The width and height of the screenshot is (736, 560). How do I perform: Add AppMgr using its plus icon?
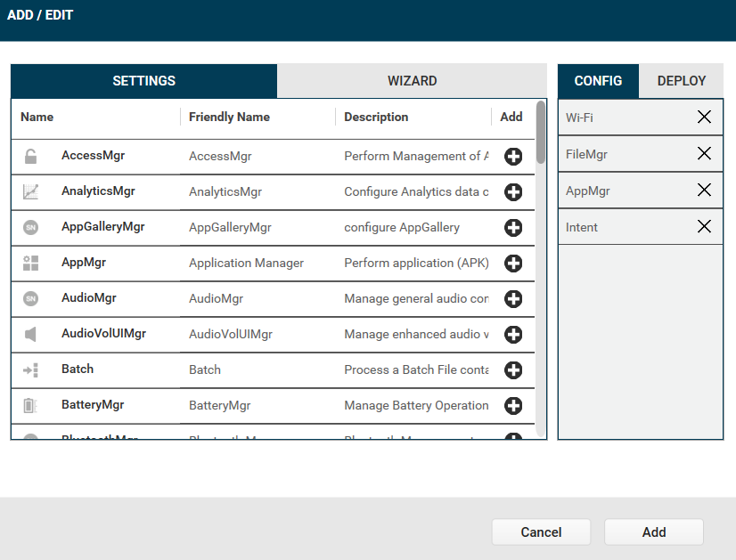coord(513,264)
